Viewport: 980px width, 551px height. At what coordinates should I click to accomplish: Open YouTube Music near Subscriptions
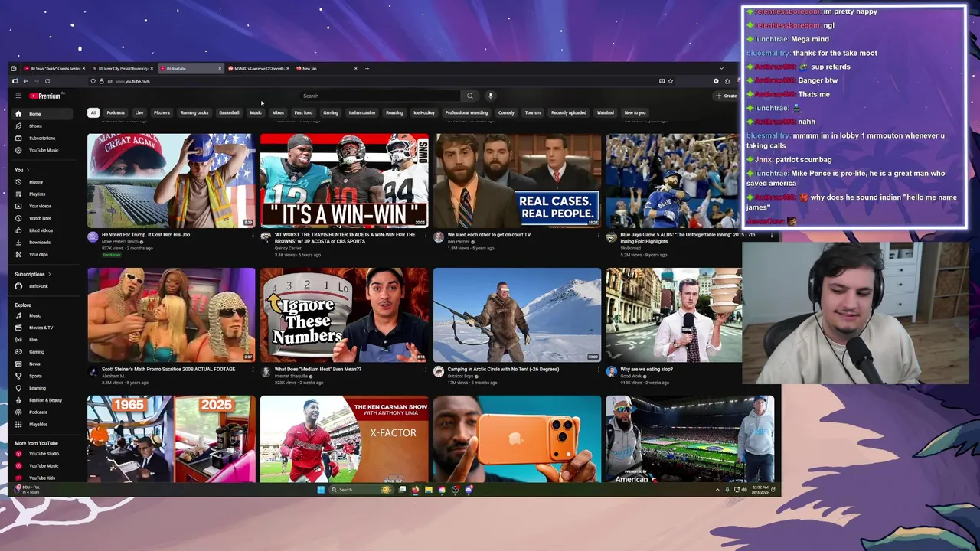coord(42,150)
